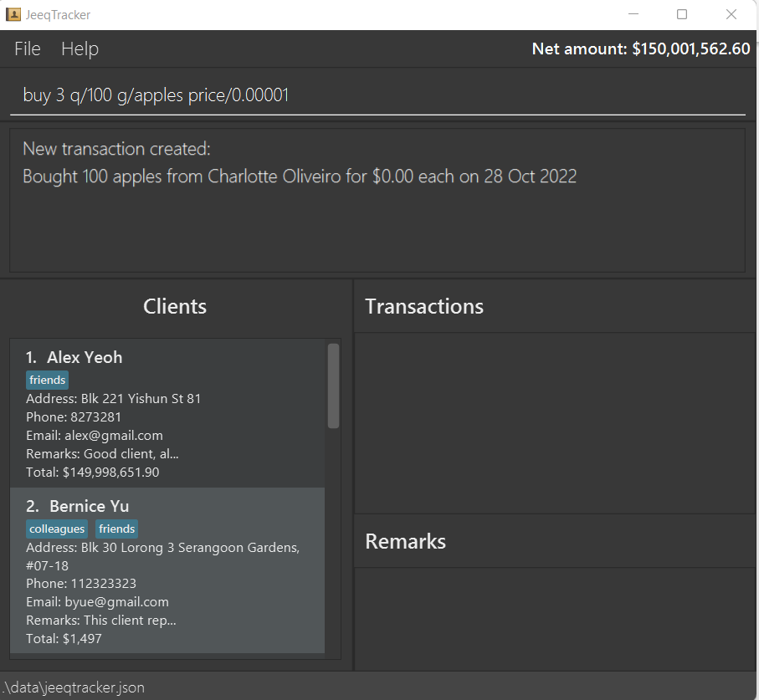This screenshot has height=700, width=759.
Task: Click the command input field
Action: click(x=377, y=95)
